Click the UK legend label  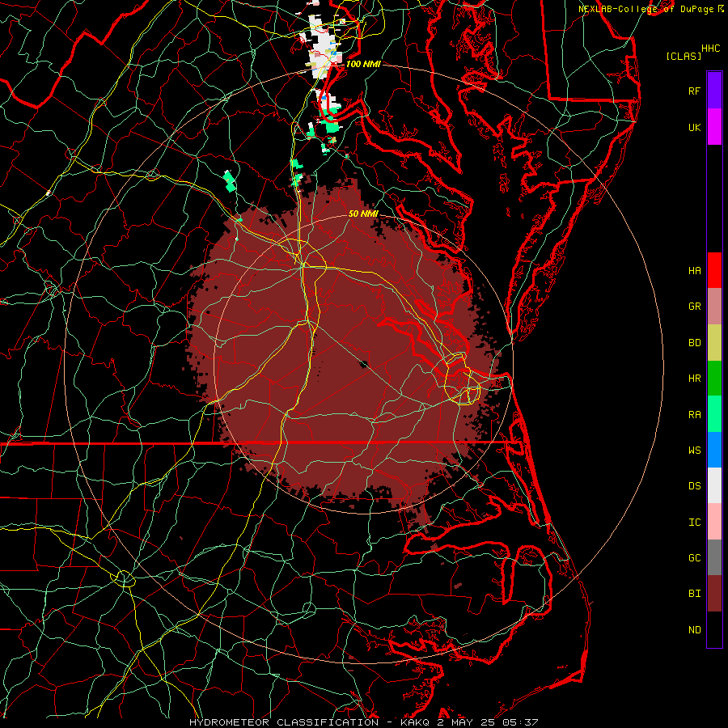tap(694, 127)
